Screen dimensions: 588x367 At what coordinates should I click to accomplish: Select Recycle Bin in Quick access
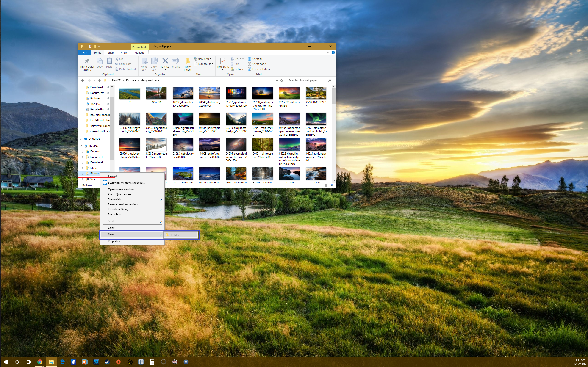point(97,110)
